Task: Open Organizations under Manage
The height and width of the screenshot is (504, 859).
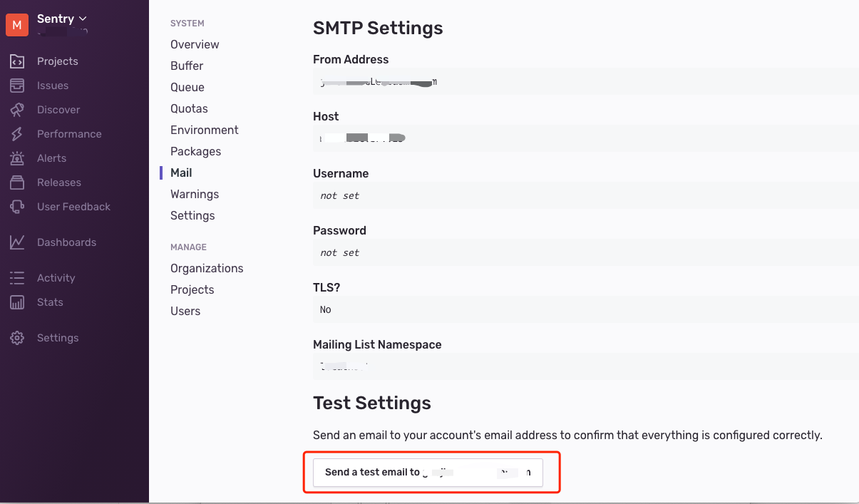Action: pyautogui.click(x=207, y=268)
